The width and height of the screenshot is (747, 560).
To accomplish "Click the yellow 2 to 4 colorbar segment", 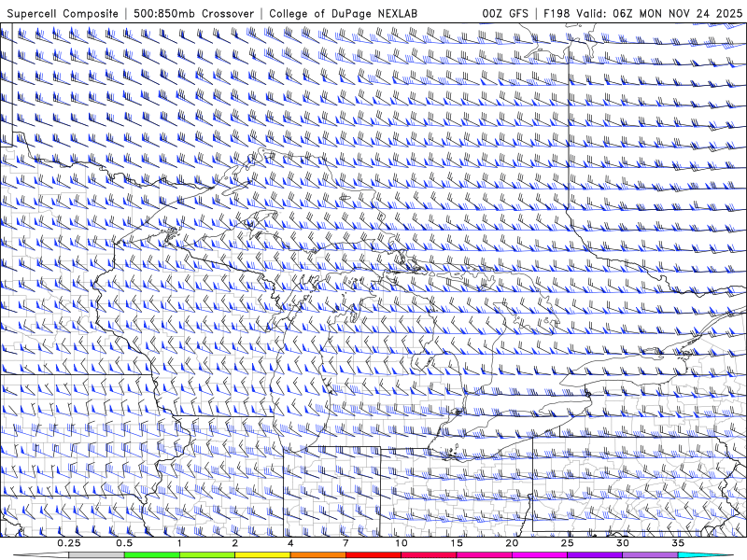I will (x=262, y=555).
